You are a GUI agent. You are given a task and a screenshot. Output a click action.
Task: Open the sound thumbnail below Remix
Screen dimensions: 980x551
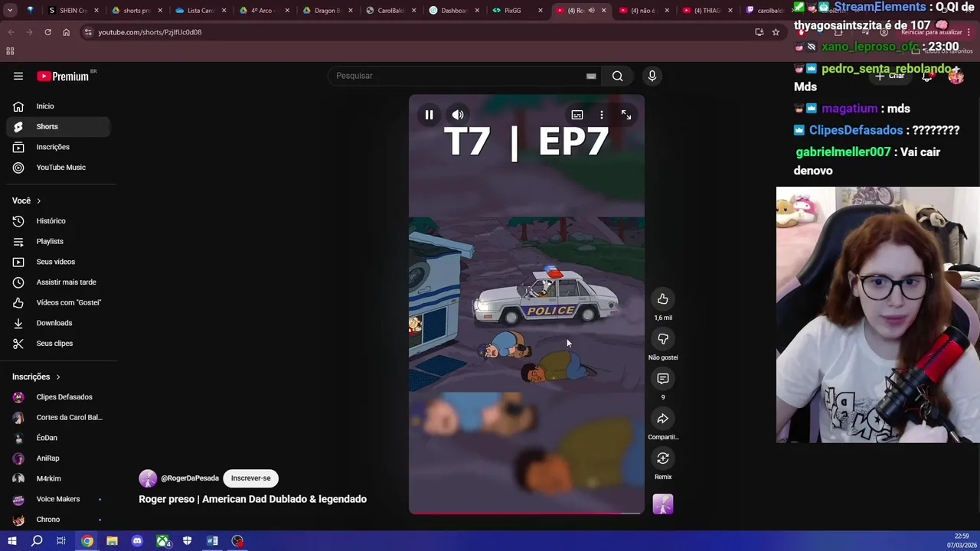click(663, 504)
